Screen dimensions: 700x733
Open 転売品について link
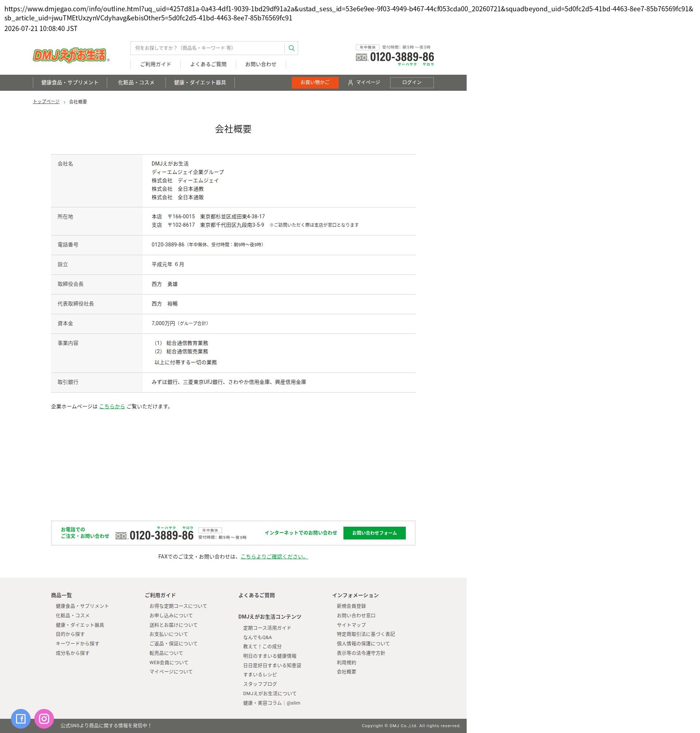166,653
